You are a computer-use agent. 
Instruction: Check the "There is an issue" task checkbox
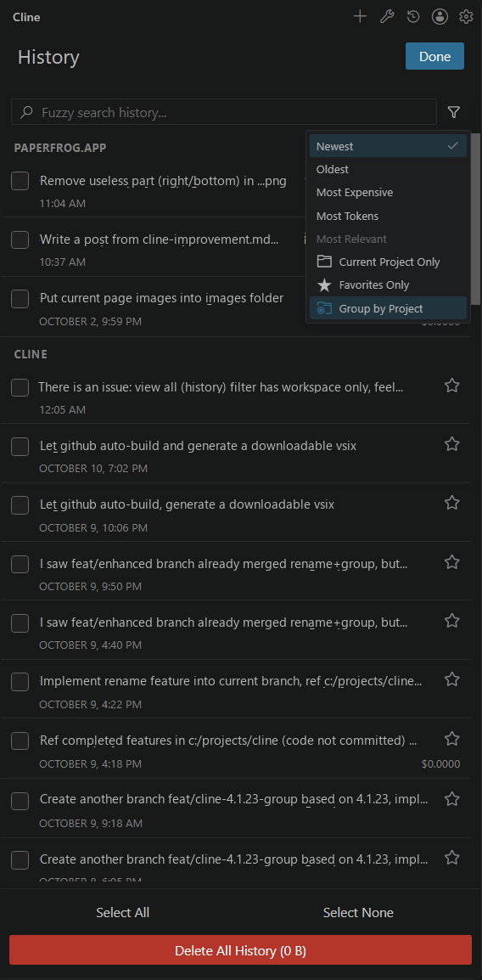[x=20, y=387]
